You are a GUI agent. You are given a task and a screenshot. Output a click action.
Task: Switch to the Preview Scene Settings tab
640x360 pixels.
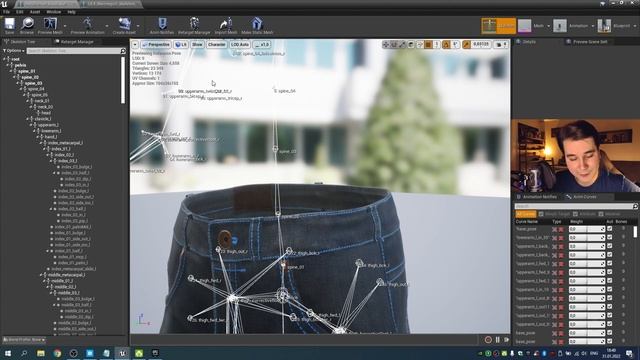click(x=587, y=42)
